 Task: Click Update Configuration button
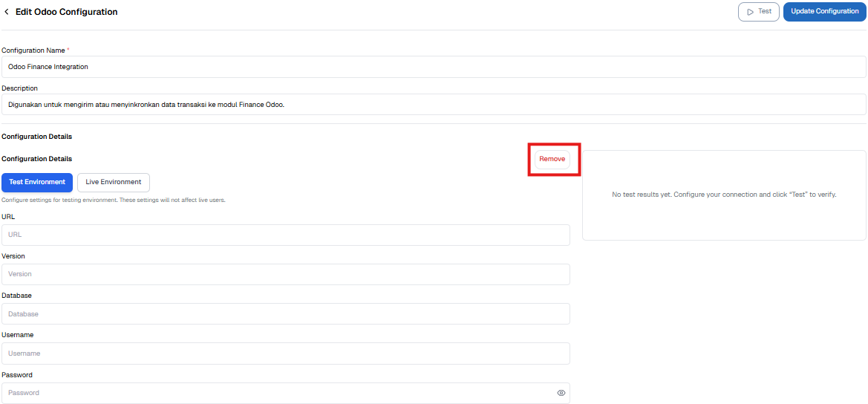[x=825, y=12]
